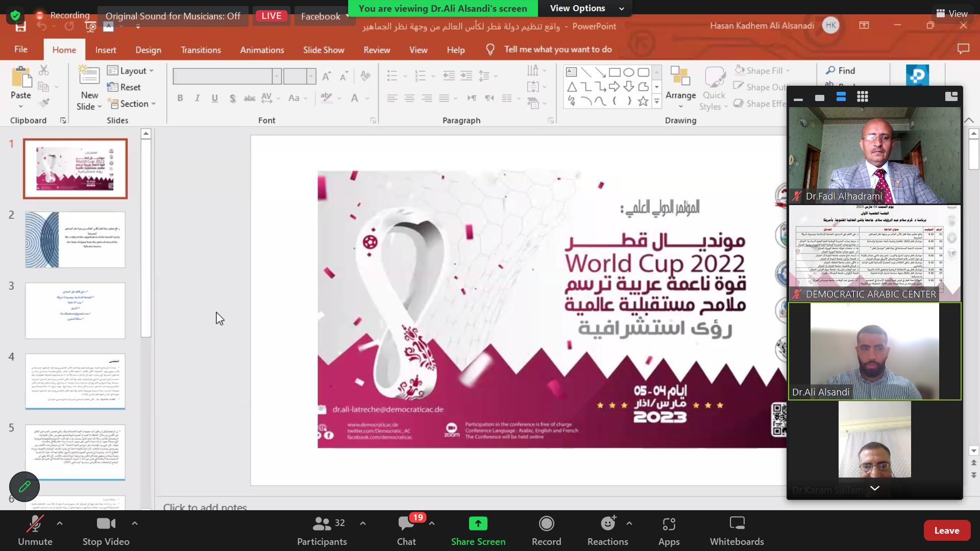Show more participants with down chevron
Image resolution: width=980 pixels, height=551 pixels.
[x=874, y=488]
